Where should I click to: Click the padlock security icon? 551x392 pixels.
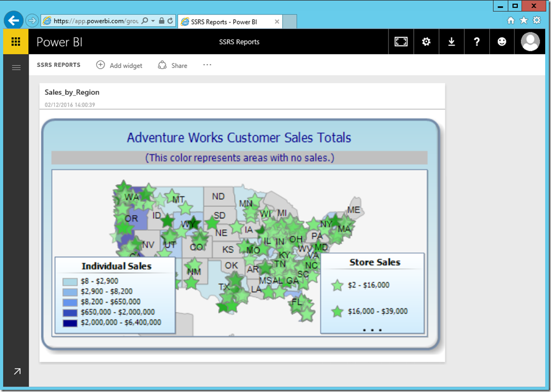[x=161, y=21]
